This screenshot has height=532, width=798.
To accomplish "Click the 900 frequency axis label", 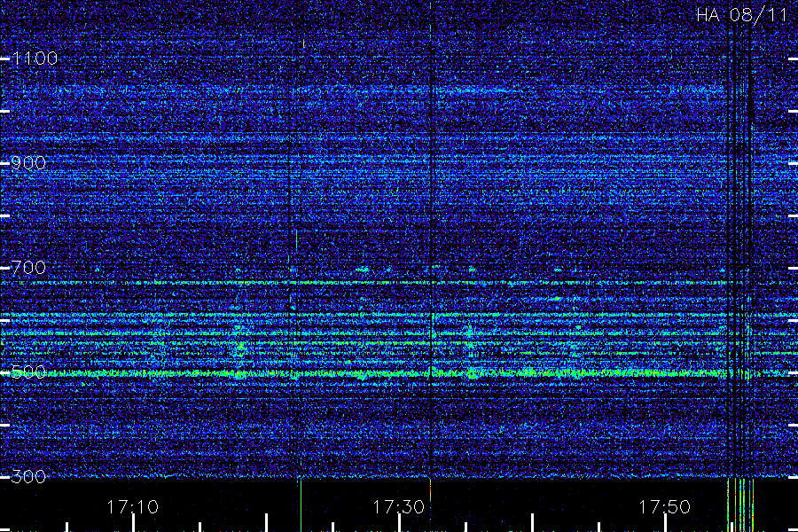I will 28,163.
